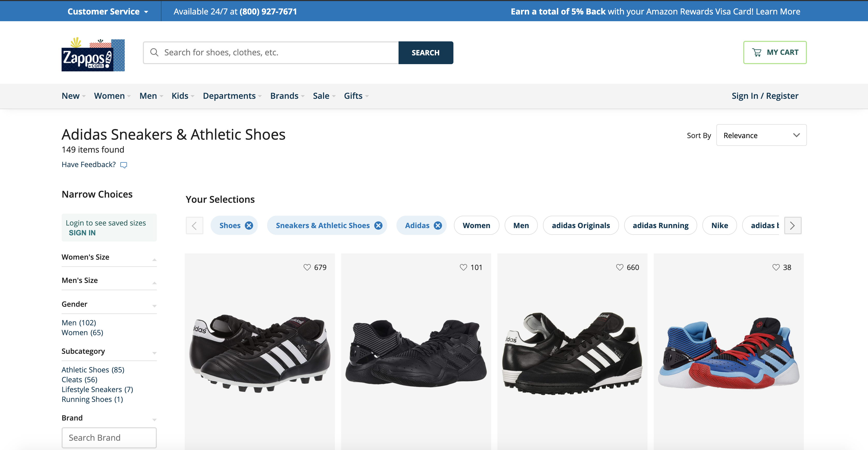Filter by Lifestyle Sneakers (7)

coord(97,389)
